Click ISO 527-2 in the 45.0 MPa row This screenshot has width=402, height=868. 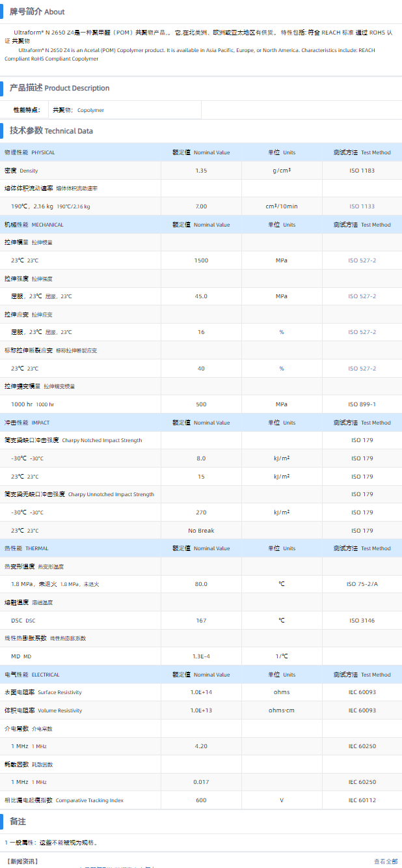coord(362,296)
